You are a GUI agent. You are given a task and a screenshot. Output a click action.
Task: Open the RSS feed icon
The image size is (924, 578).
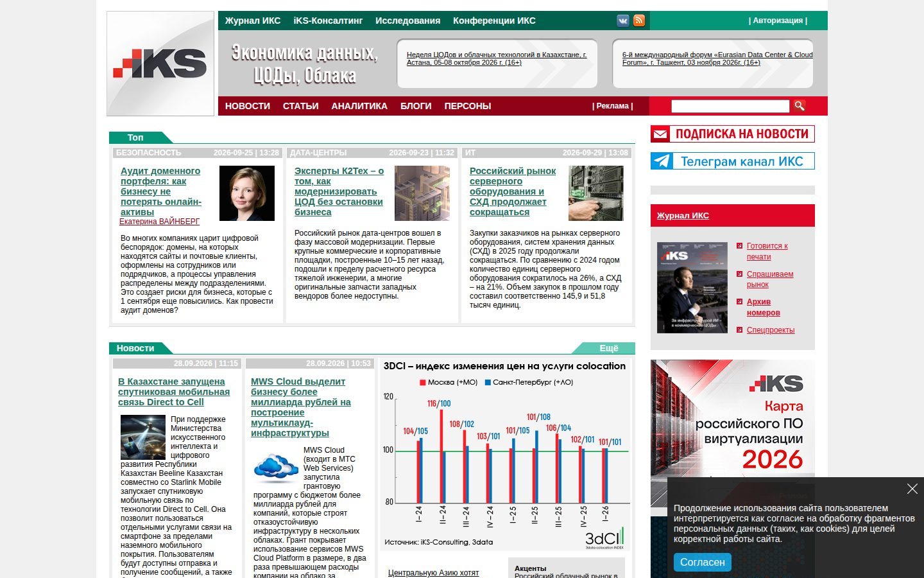(639, 21)
